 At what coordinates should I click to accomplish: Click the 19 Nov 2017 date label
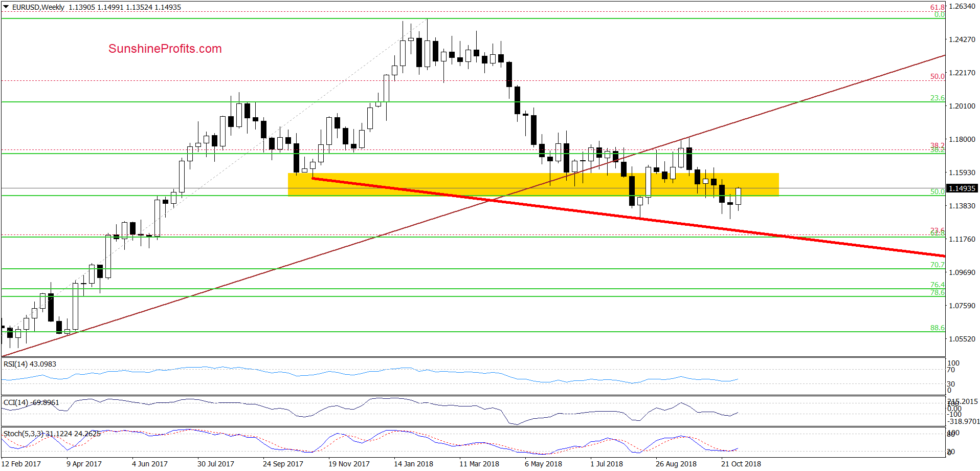[x=349, y=464]
